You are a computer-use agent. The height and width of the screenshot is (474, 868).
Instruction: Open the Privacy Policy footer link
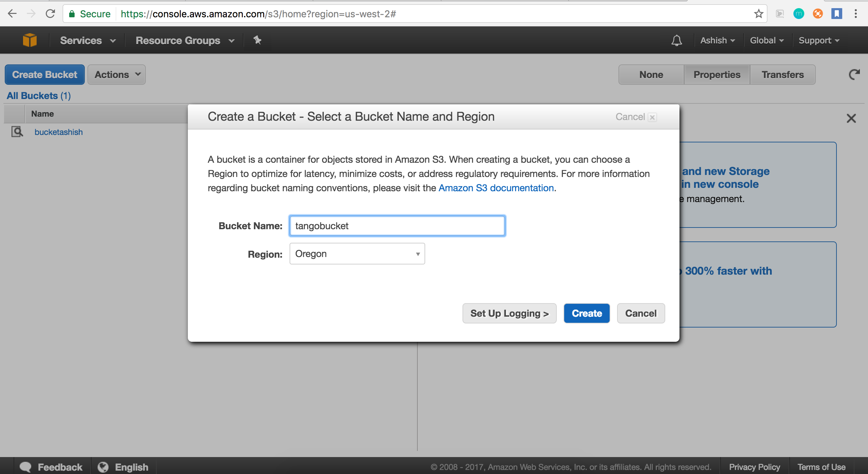point(754,467)
